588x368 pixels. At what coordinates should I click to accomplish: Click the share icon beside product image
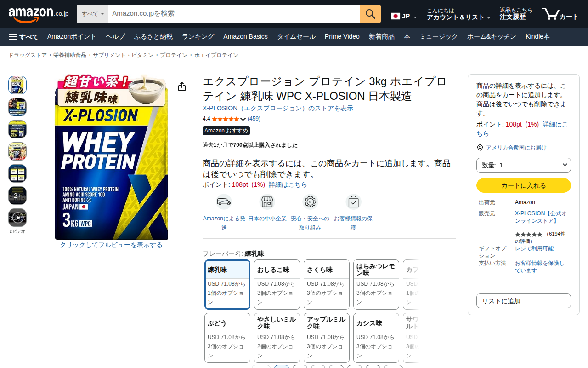pos(182,87)
